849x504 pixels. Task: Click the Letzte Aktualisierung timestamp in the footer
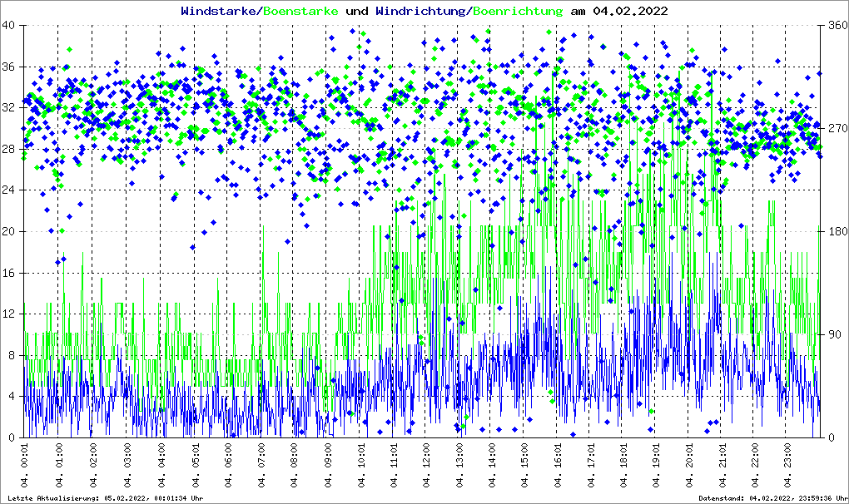(x=103, y=498)
